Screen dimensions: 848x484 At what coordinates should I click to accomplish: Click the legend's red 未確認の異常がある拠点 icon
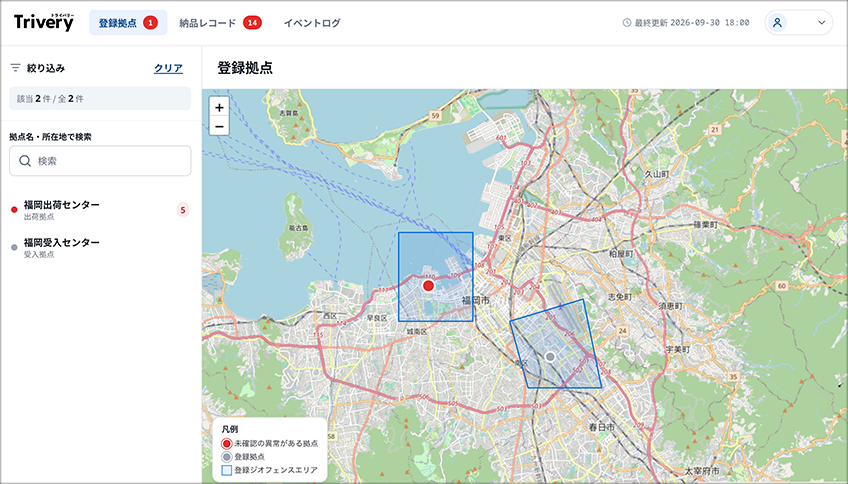pos(227,443)
